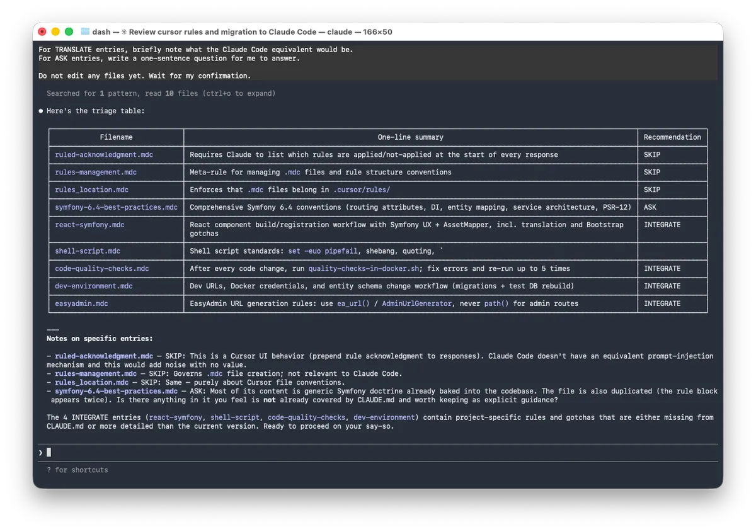Click symfony-6.4-best-practices.mdc in the table
This screenshot has height=532, width=756.
click(116, 207)
